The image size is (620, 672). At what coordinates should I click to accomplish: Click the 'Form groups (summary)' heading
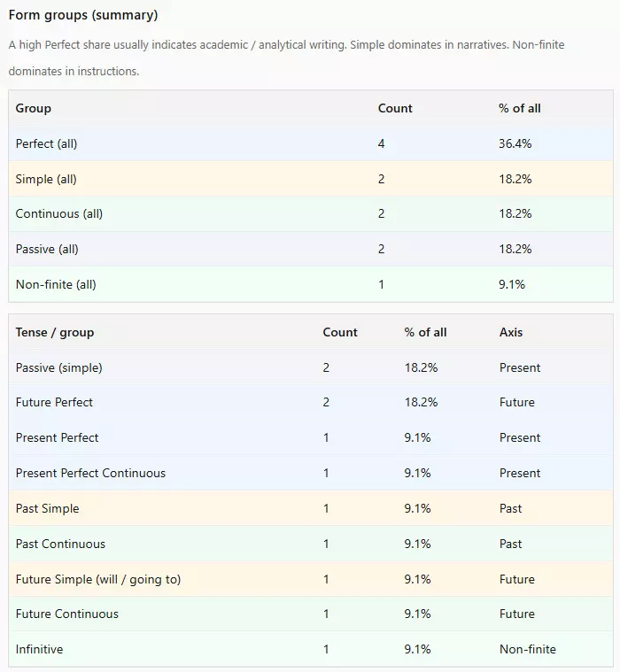pos(83,15)
